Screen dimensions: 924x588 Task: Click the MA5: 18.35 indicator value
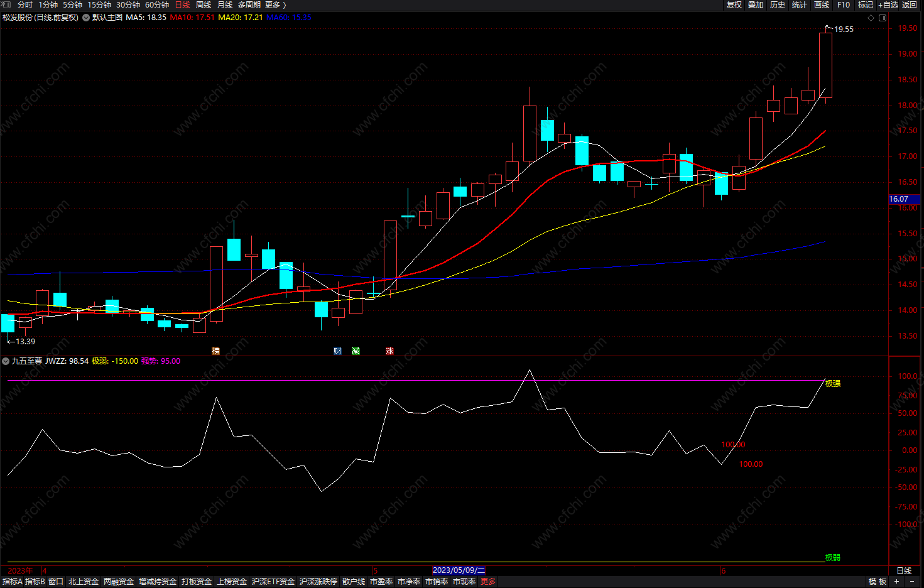[x=146, y=18]
